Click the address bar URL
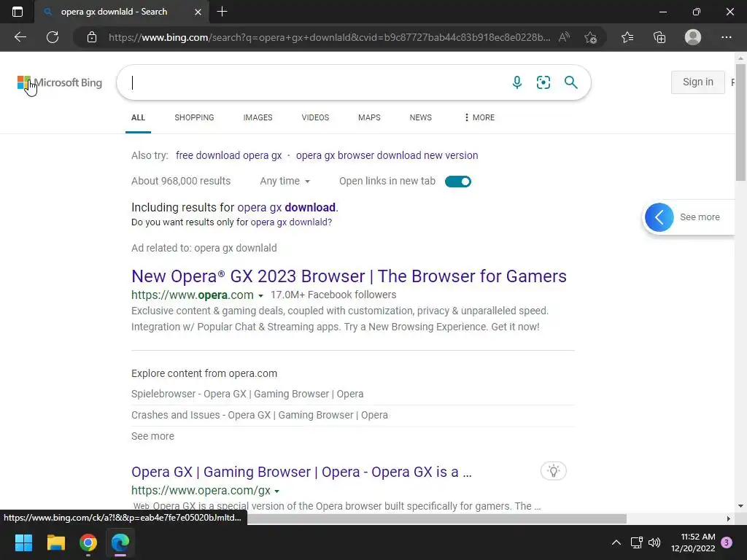The width and height of the screenshot is (747, 560). 329,37
